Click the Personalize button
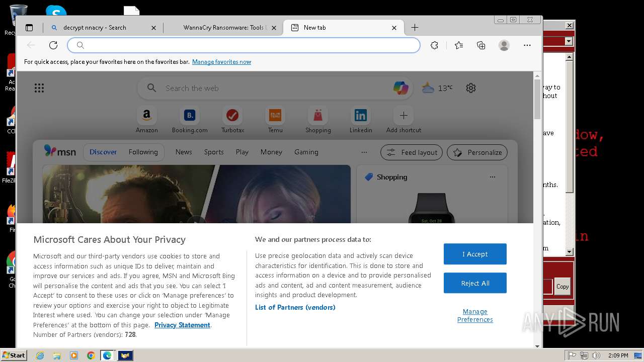644x362 pixels. coord(477,152)
